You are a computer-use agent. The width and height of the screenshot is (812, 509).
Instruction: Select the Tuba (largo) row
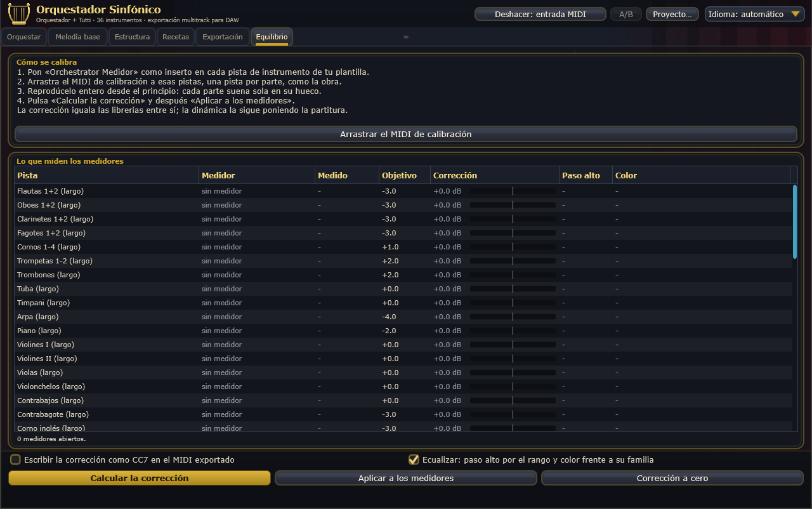[x=403, y=289]
